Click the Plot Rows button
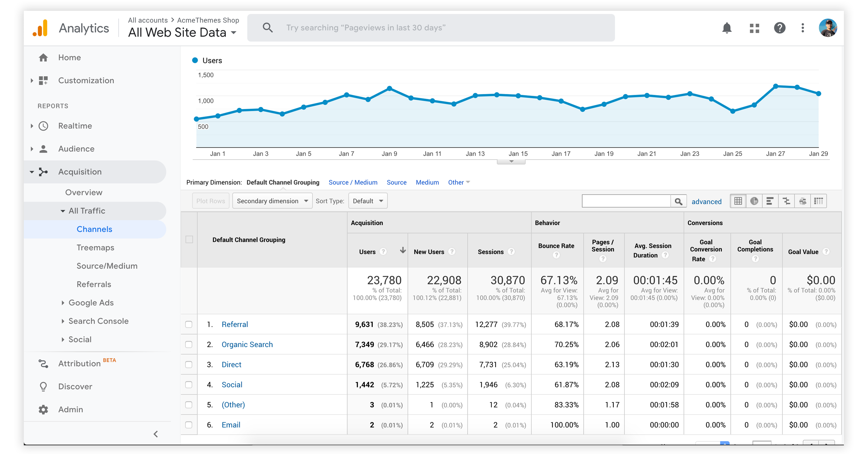868x454 pixels. (211, 201)
